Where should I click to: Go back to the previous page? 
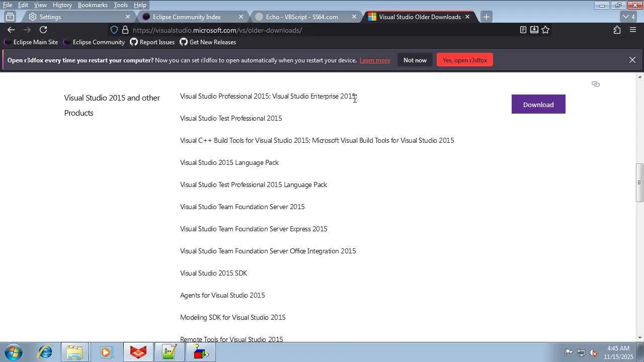(11, 30)
